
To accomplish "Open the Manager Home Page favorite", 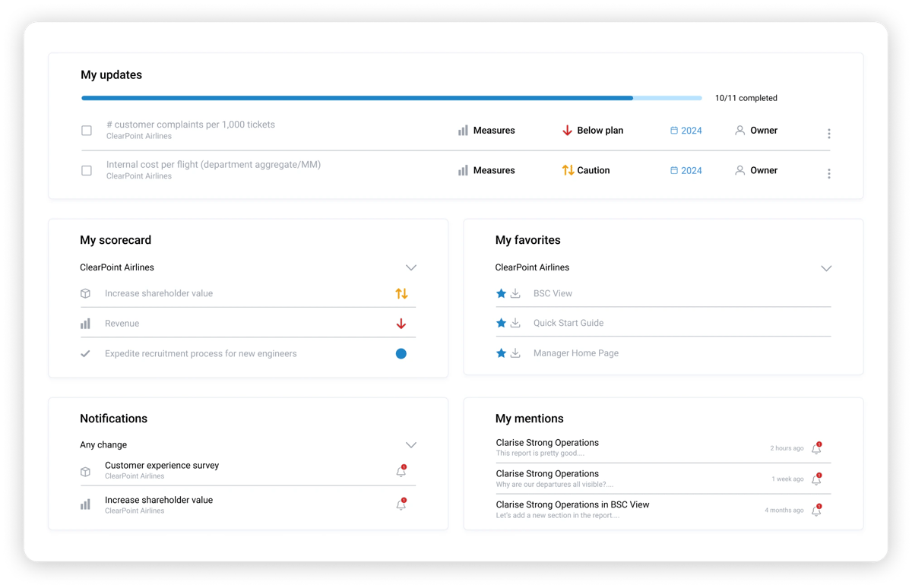I will coord(576,353).
